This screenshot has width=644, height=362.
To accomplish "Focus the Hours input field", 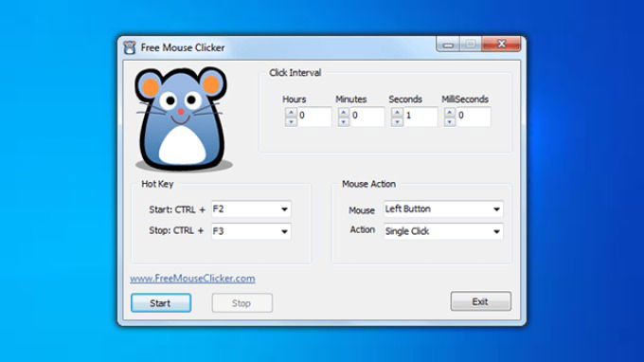I will (313, 117).
